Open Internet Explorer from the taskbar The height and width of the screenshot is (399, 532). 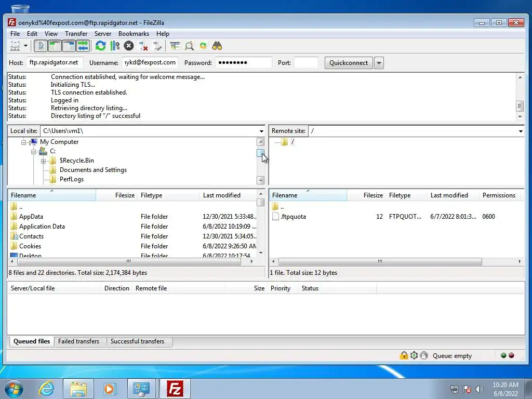(x=46, y=389)
